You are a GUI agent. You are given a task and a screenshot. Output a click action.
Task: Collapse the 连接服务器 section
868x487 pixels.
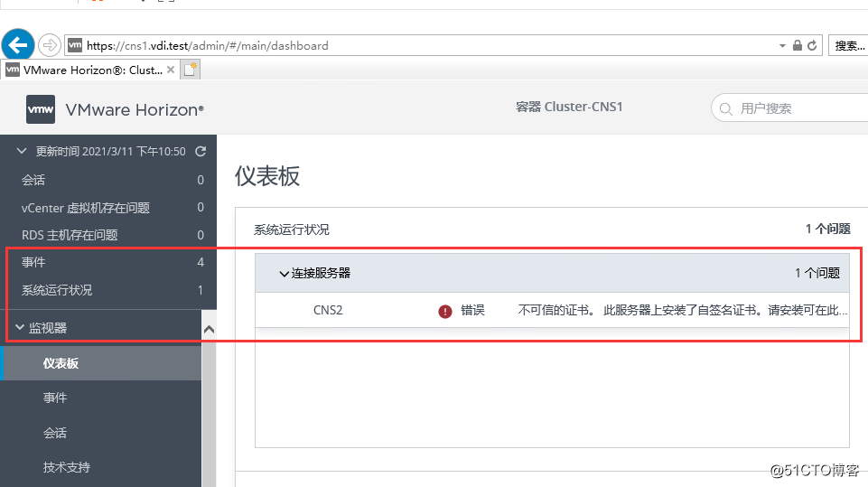pyautogui.click(x=284, y=274)
